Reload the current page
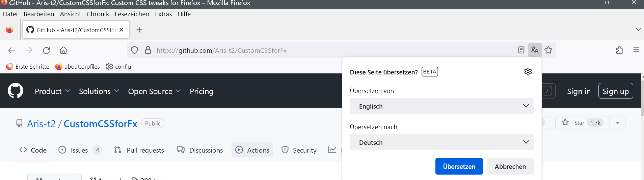This screenshot has width=644, height=180. tap(46, 50)
